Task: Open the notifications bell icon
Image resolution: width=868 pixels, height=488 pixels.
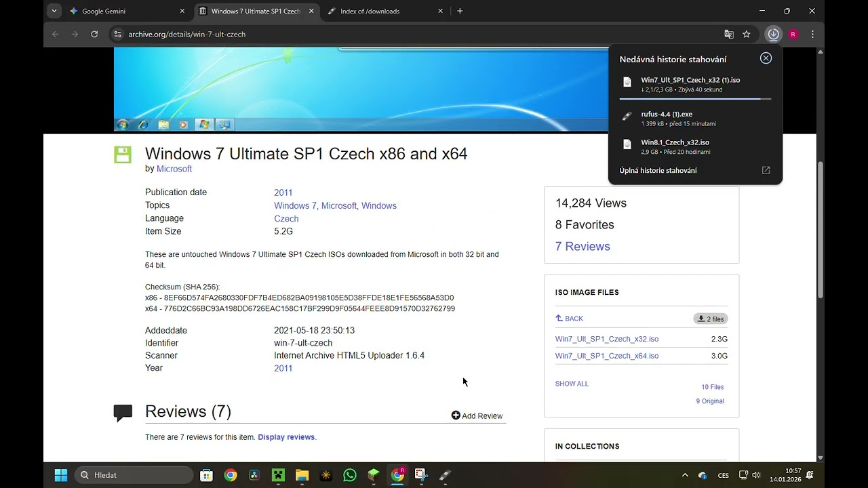Action: pos(810,475)
